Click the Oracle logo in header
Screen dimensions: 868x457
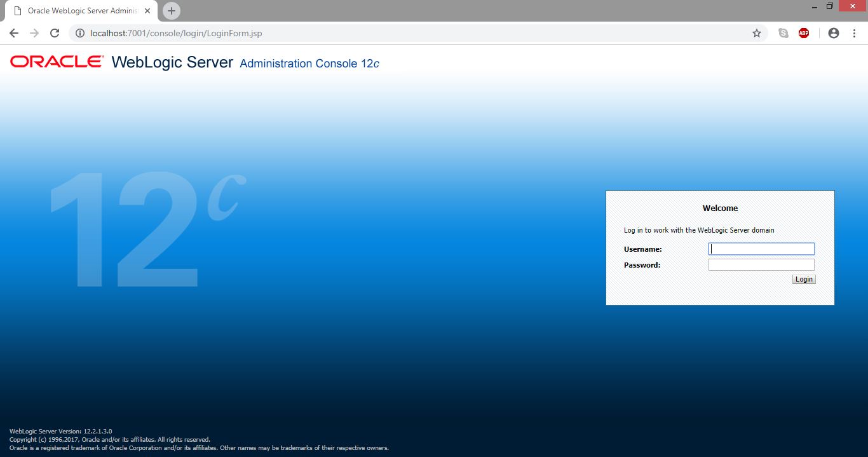click(57, 62)
